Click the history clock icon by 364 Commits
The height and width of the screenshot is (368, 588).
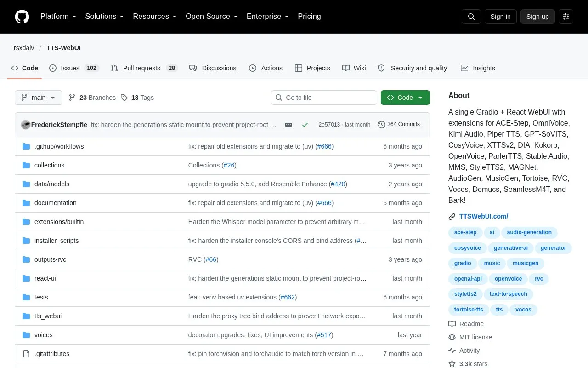pyautogui.click(x=382, y=125)
